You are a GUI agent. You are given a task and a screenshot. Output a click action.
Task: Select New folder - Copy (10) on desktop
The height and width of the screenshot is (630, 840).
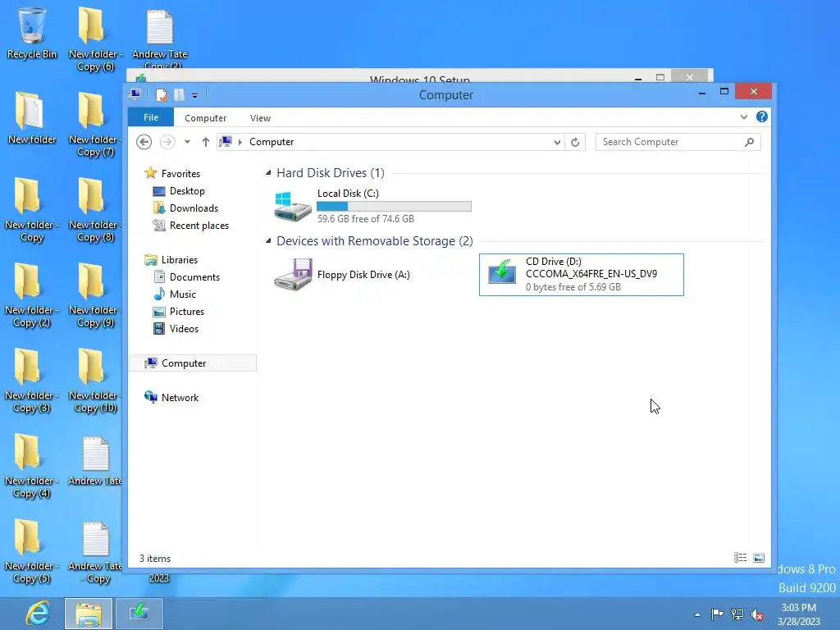coord(95,381)
